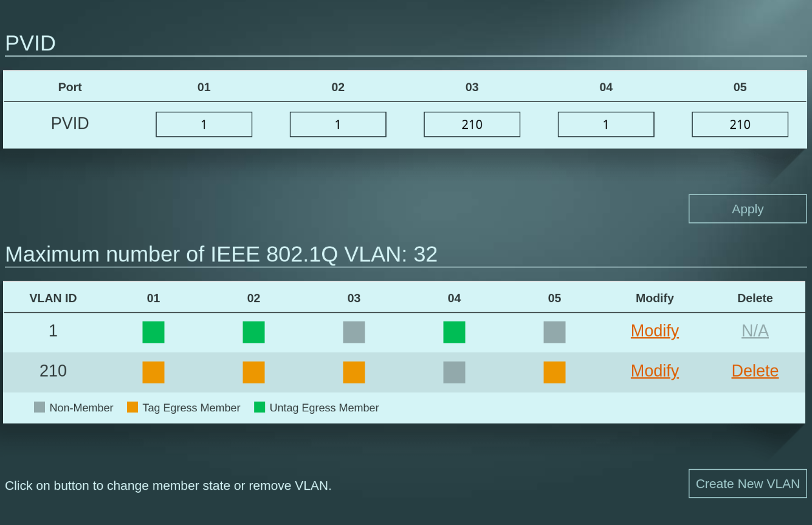Select the PVID input for port 02
This screenshot has width=812, height=525.
pos(338,125)
